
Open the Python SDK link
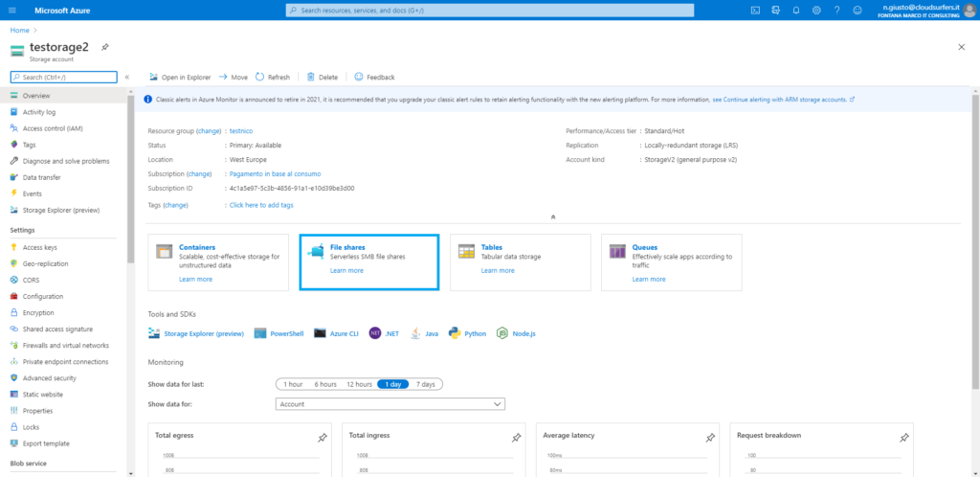(467, 334)
